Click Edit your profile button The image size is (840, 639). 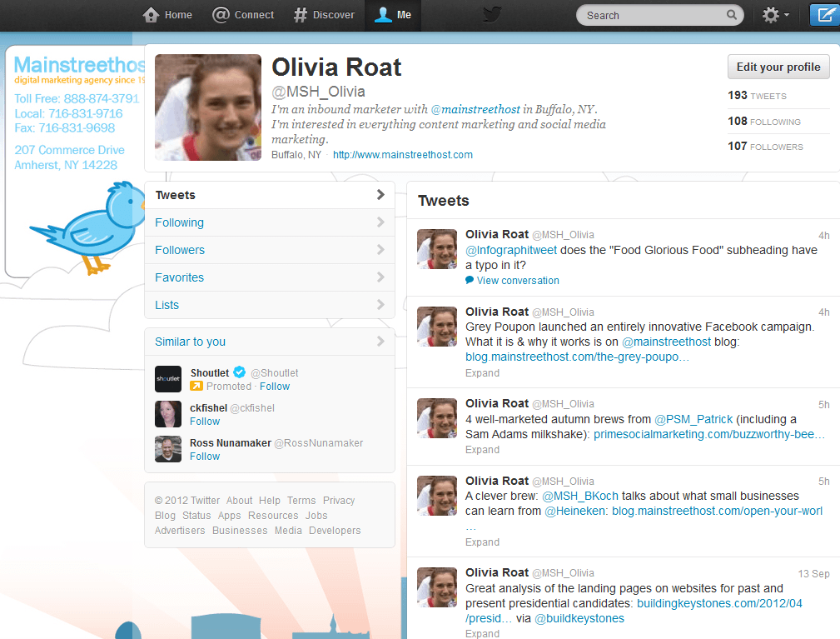tap(778, 67)
